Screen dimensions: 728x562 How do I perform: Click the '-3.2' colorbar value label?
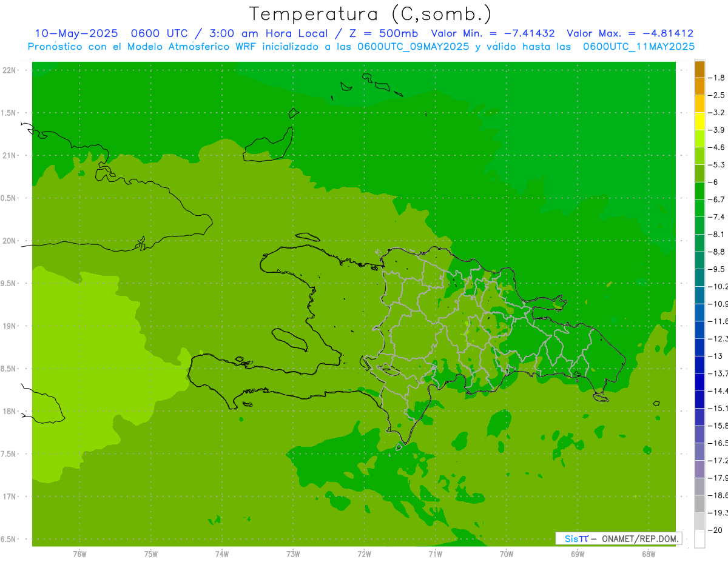pos(716,113)
